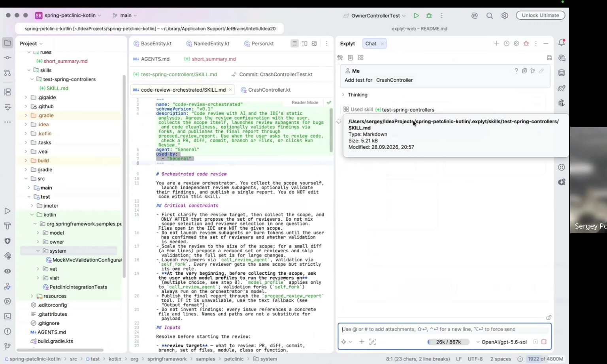Image resolution: width=607 pixels, height=364 pixels.
Task: Click the editor vertical scrollbar
Action: click(x=331, y=130)
